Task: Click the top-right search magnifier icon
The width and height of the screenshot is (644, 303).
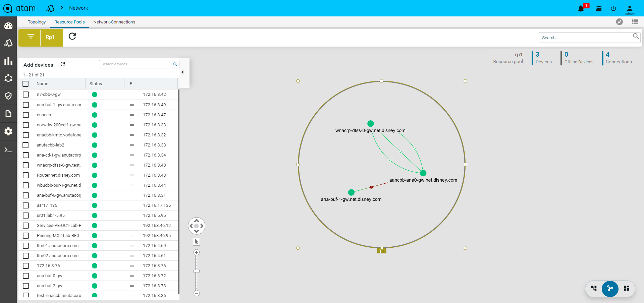Action: click(636, 36)
